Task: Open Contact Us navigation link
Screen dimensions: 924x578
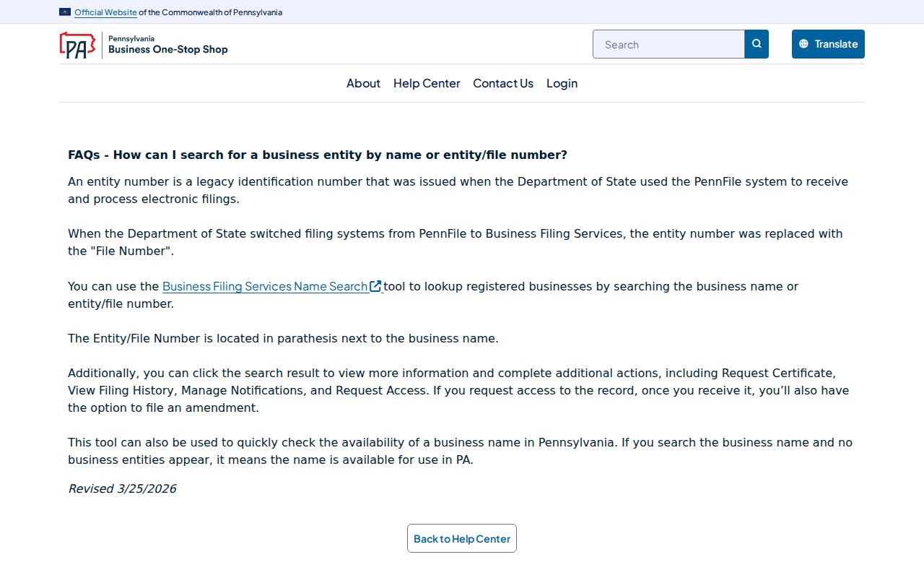Action: [503, 83]
